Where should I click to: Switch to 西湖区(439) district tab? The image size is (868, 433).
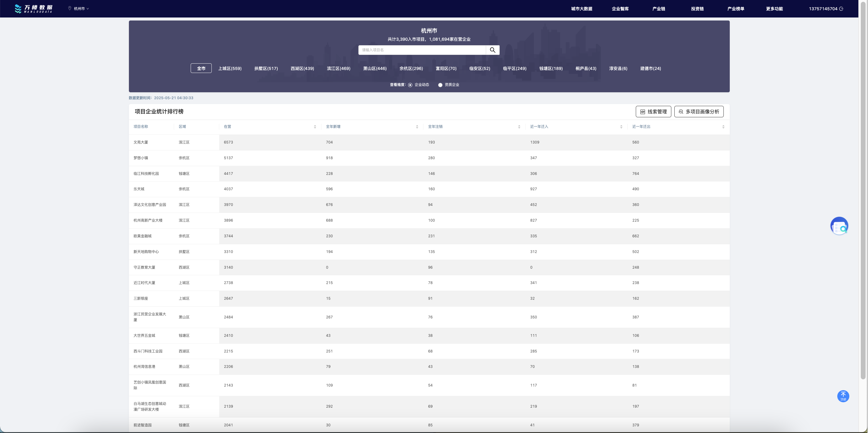(302, 68)
